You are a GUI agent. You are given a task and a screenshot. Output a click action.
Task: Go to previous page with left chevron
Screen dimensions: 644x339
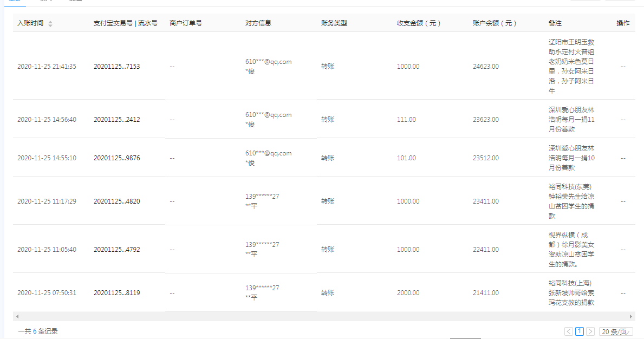point(569,331)
